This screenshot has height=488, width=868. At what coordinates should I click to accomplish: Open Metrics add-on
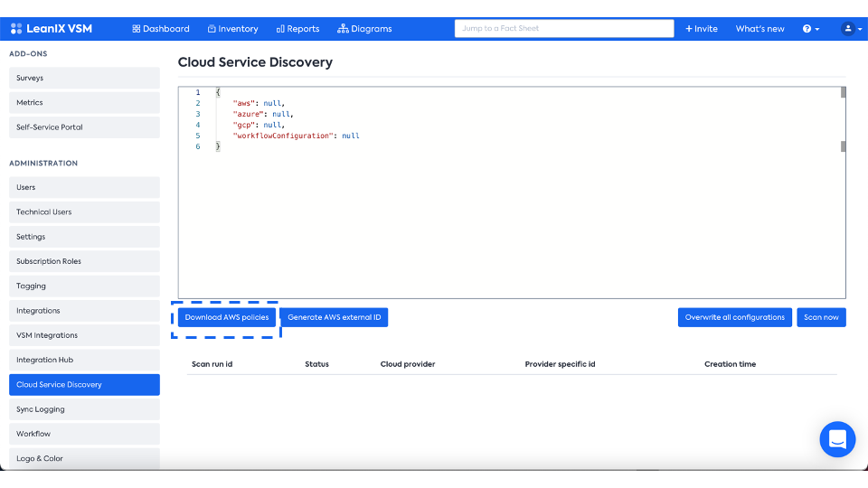[x=84, y=102]
